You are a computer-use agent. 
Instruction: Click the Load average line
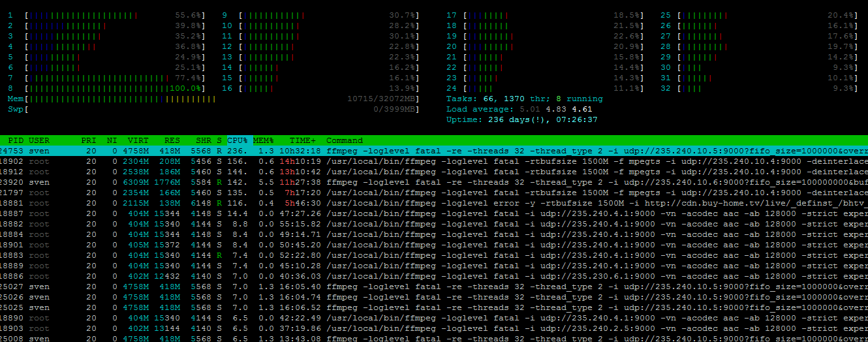point(519,109)
